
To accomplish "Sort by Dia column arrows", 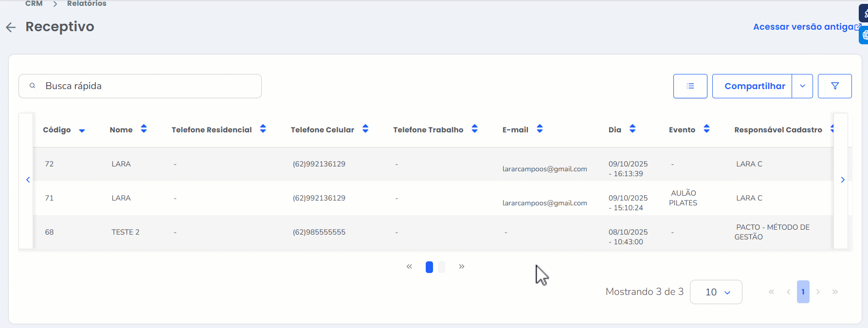I will pyautogui.click(x=632, y=129).
